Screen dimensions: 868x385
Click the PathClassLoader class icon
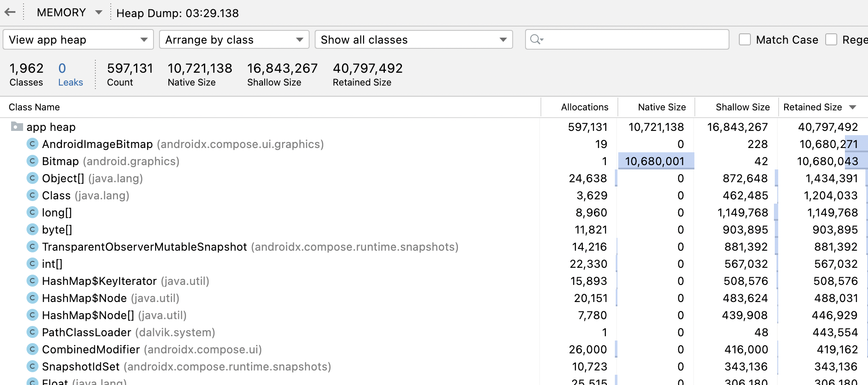[32, 332]
